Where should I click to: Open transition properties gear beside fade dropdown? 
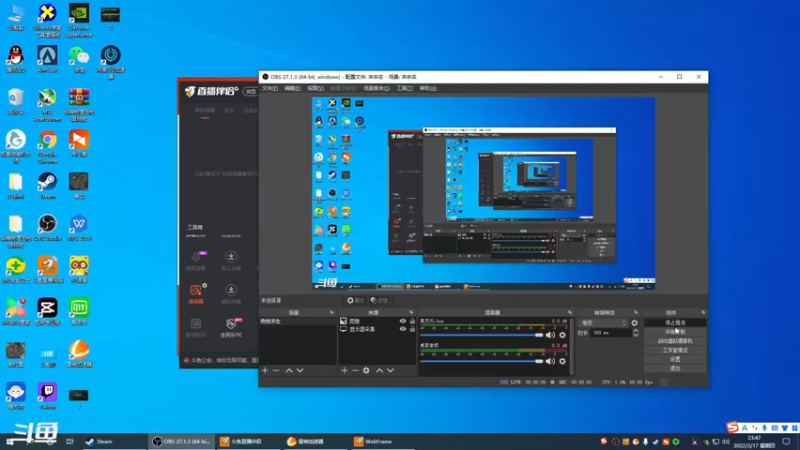point(634,323)
